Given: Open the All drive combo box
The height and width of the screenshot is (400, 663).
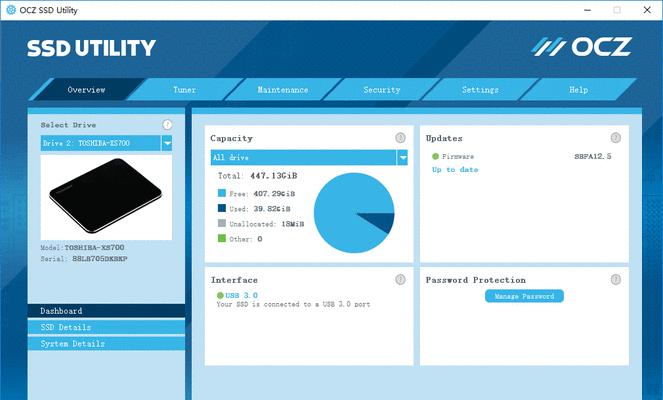Looking at the screenshot, I should 309,157.
